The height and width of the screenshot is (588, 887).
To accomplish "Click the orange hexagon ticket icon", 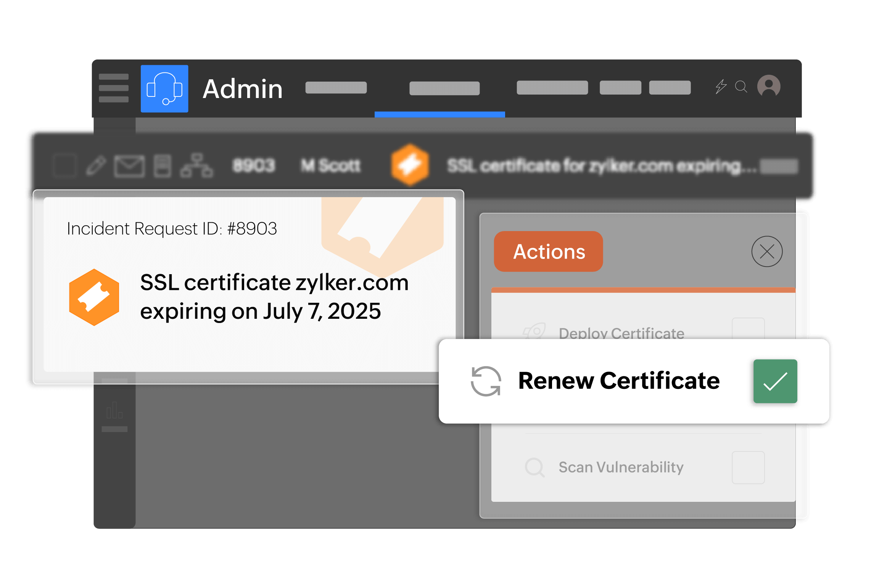I will tap(94, 297).
